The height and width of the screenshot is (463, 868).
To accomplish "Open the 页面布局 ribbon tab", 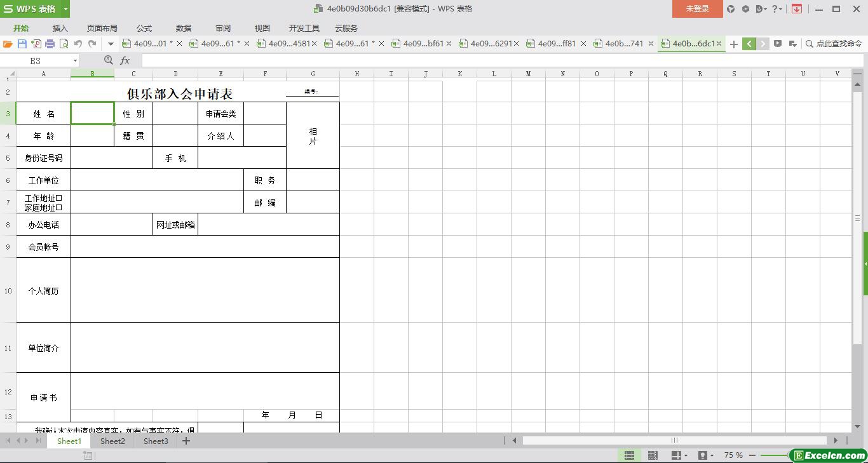I will 102,28.
